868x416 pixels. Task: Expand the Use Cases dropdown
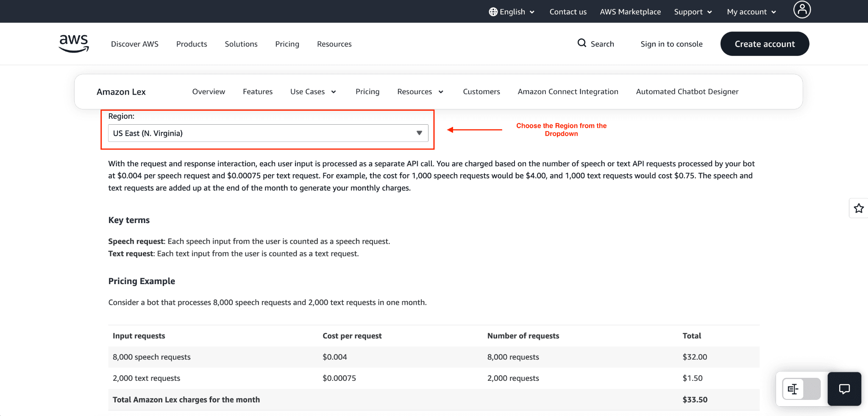click(x=313, y=92)
